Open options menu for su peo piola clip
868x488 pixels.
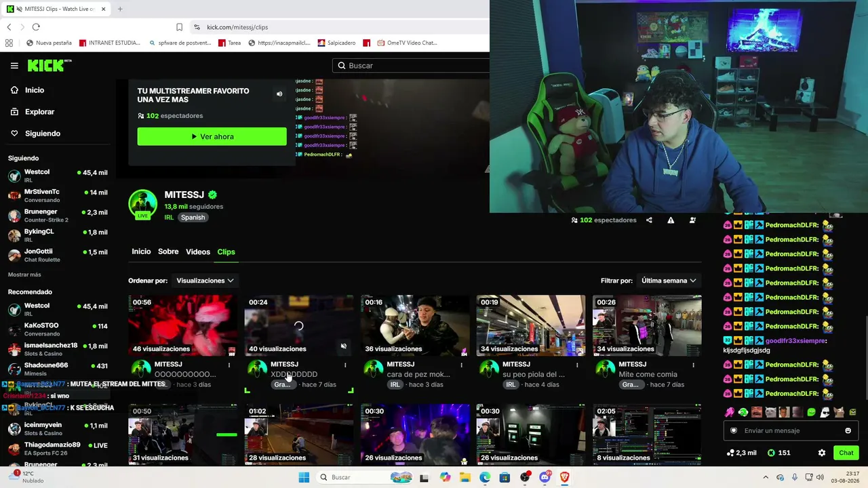point(577,365)
